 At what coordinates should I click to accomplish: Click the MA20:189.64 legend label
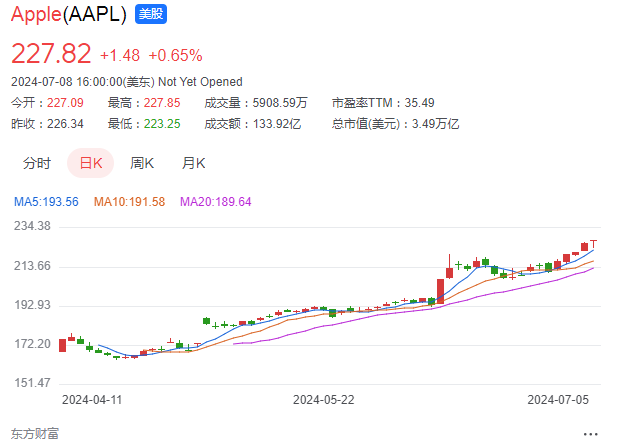[x=216, y=202]
